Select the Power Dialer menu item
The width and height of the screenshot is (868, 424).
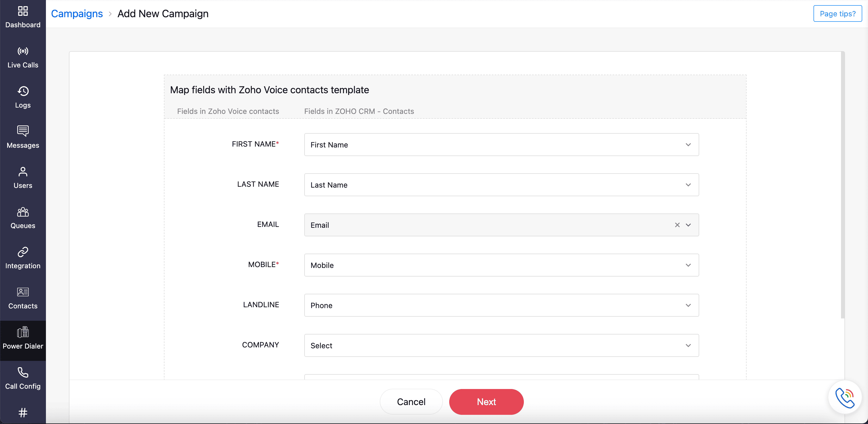point(23,339)
